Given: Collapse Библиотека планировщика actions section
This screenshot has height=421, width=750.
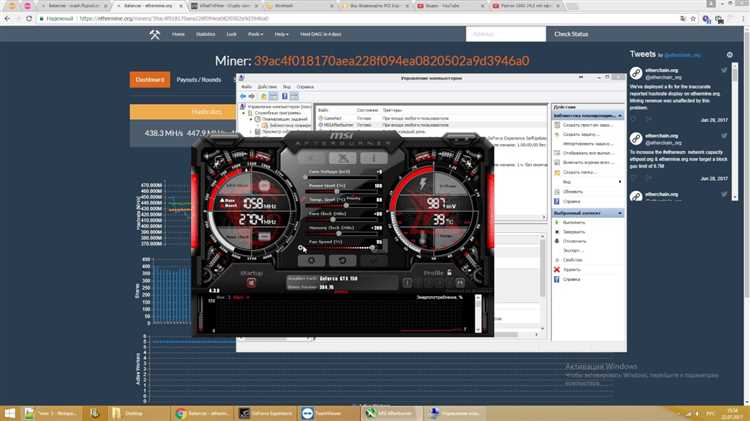Looking at the screenshot, I should [620, 116].
